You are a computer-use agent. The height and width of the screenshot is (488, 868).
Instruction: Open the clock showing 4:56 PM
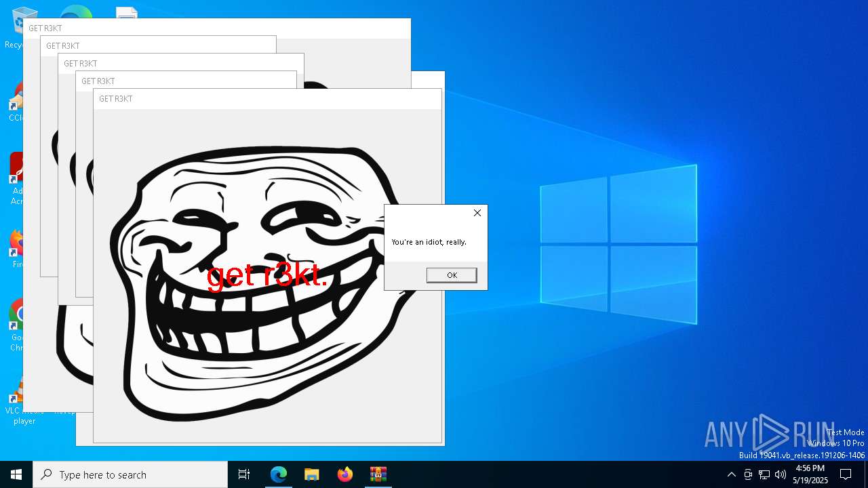tap(810, 474)
